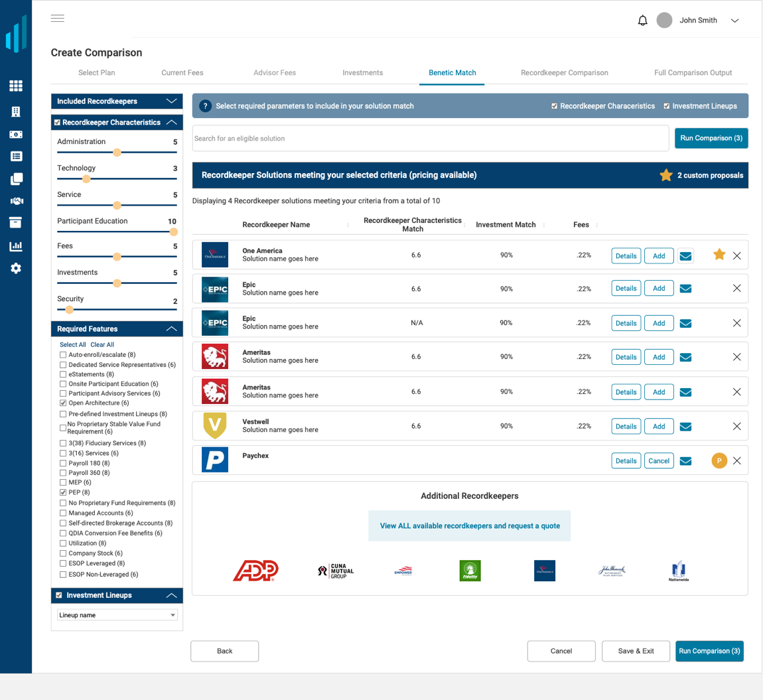Open the Lineup name dropdown
The width and height of the screenshot is (763, 700).
coord(117,615)
